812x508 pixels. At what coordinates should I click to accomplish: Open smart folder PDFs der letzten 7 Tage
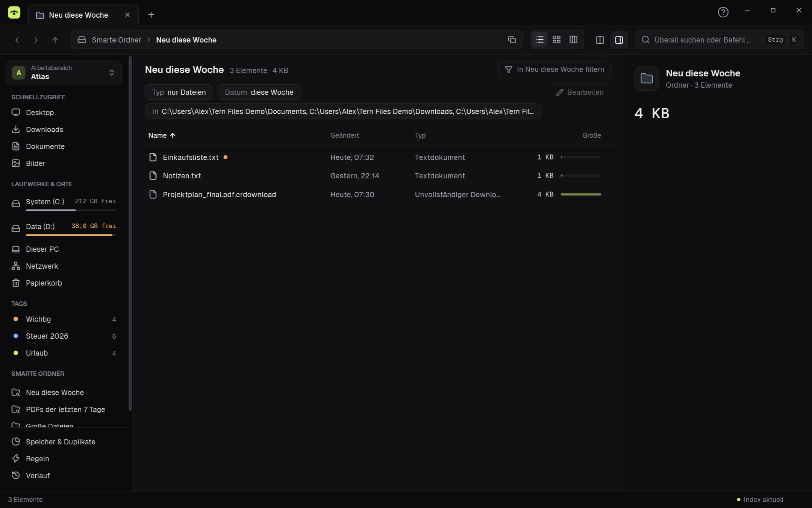coord(64,409)
